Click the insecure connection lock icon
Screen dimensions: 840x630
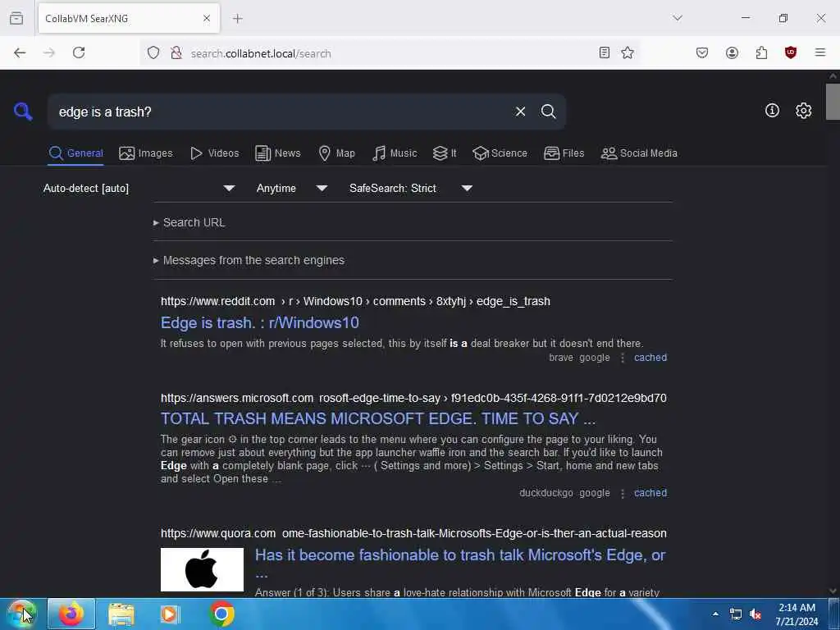176,53
